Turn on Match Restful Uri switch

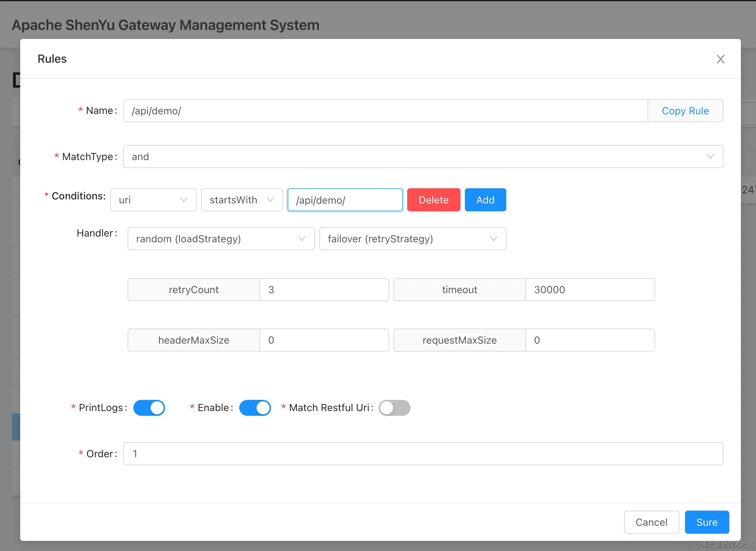tap(395, 408)
